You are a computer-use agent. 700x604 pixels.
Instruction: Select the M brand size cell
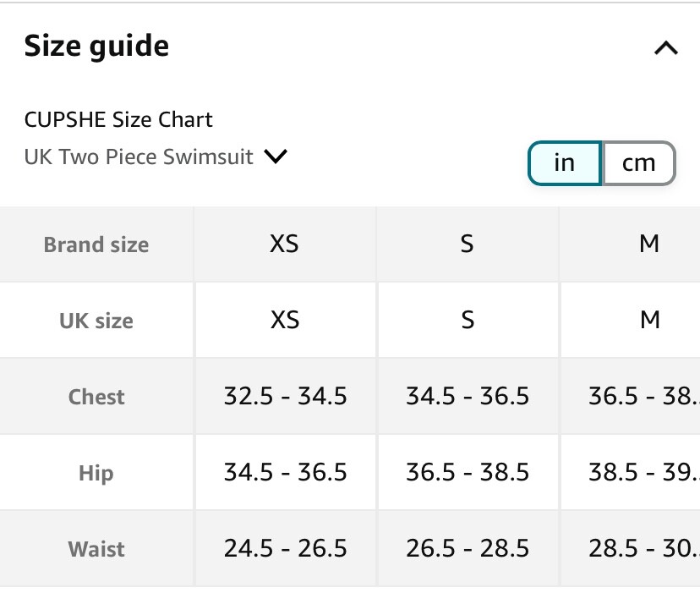pos(631,244)
